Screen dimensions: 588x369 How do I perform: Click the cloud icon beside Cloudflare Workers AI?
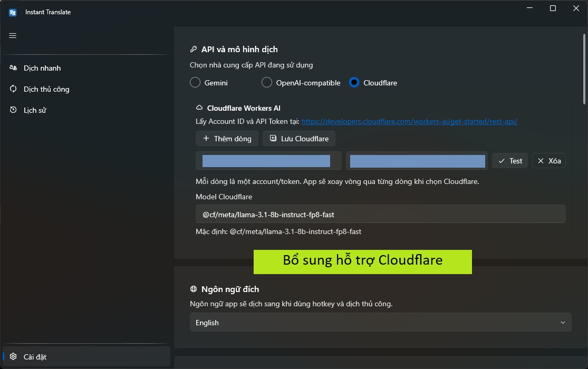(199, 108)
